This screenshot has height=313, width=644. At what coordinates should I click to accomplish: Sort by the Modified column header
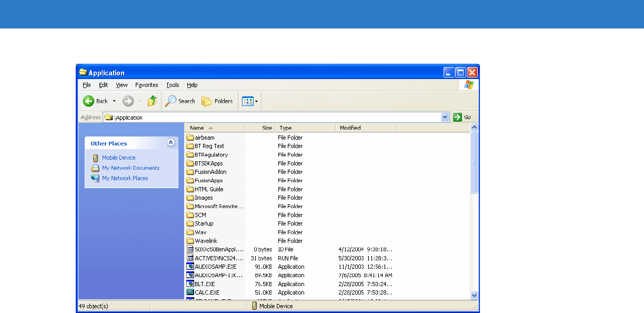366,128
